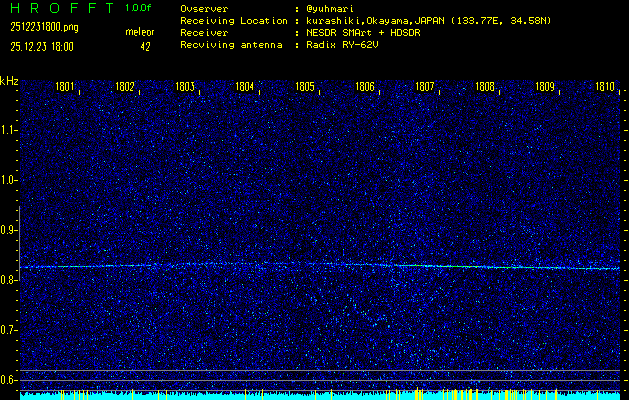Viewport: 629px width, 400px height.
Task: Click the 1.1 kHz frequency label
Action: pyautogui.click(x=9, y=130)
